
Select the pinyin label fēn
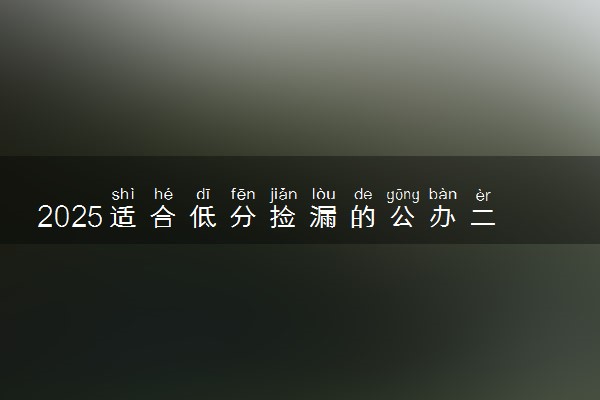tap(243, 194)
